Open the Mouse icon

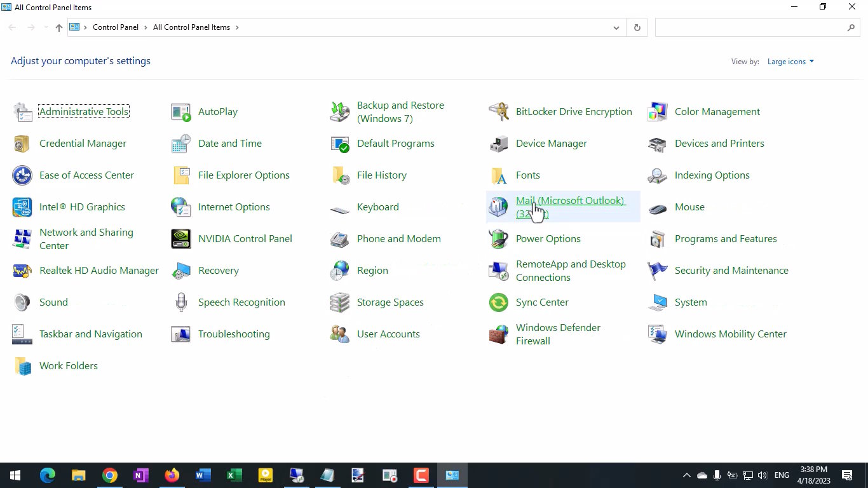click(x=658, y=207)
